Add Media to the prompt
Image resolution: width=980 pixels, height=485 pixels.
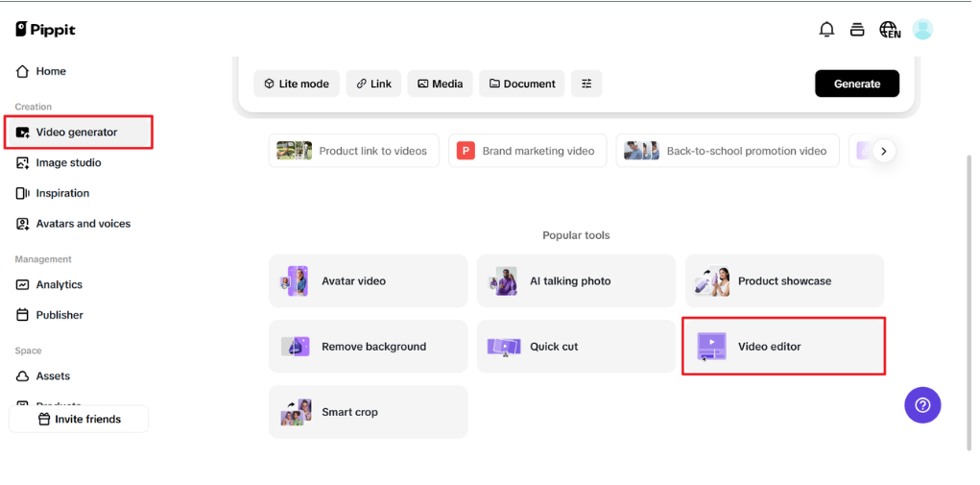coord(440,84)
